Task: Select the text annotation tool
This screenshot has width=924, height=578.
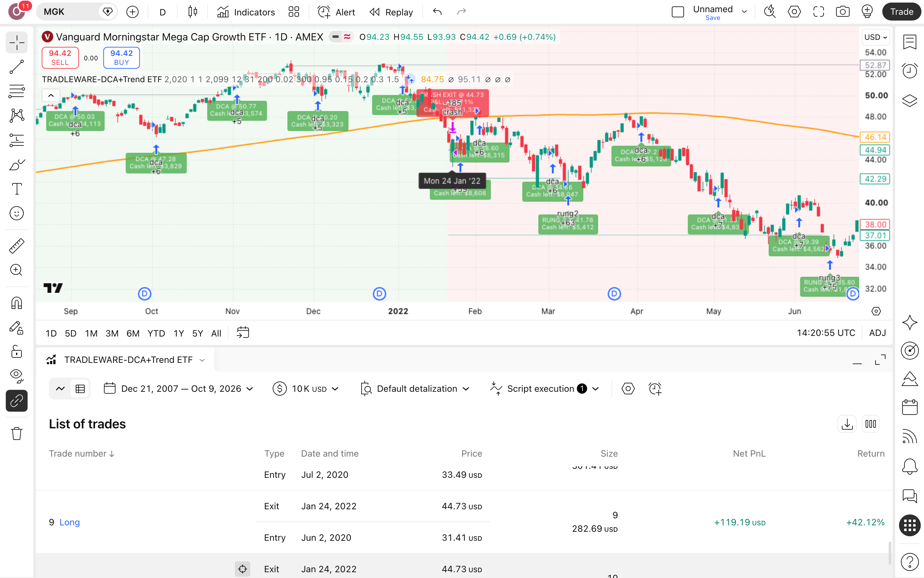Action: [x=17, y=189]
